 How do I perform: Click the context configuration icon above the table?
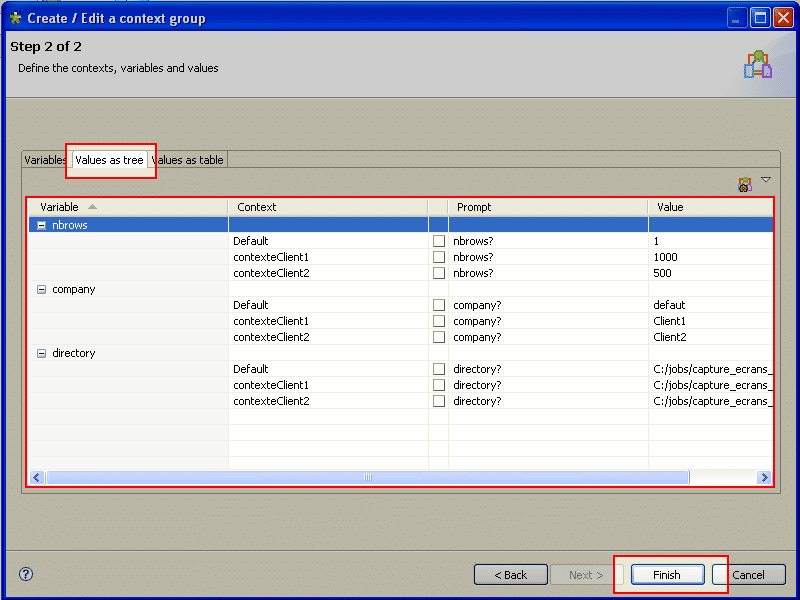[x=744, y=184]
